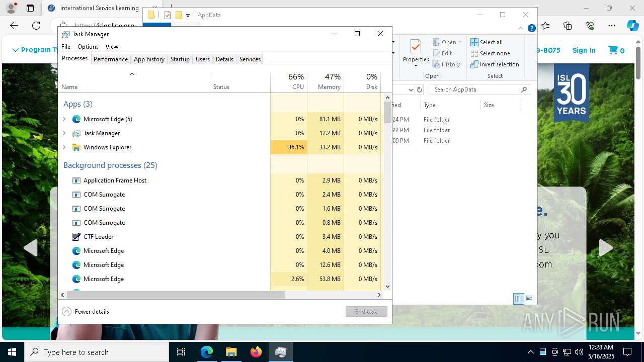Click the CTF Loader icon
The height and width of the screenshot is (362, 644).
point(76,237)
